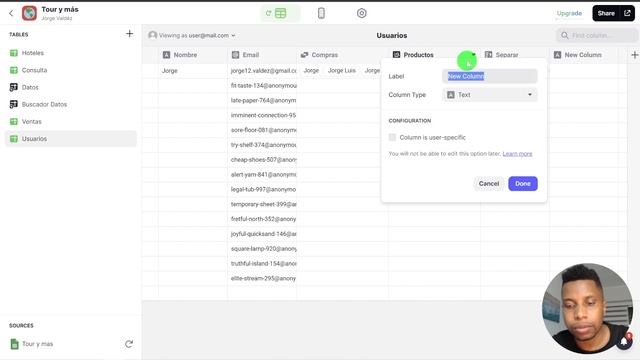The height and width of the screenshot is (360, 640).
Task: Click the Compras relation column icon
Action: point(304,55)
